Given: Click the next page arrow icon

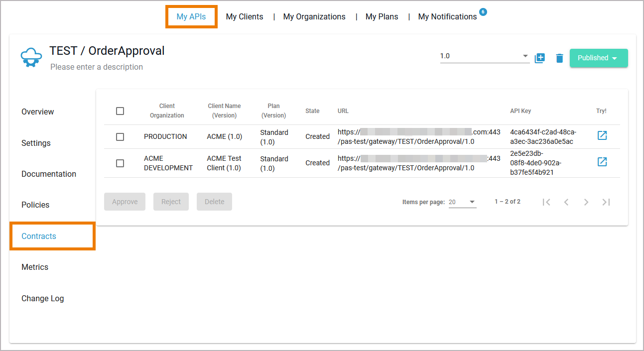Looking at the screenshot, I should [586, 202].
